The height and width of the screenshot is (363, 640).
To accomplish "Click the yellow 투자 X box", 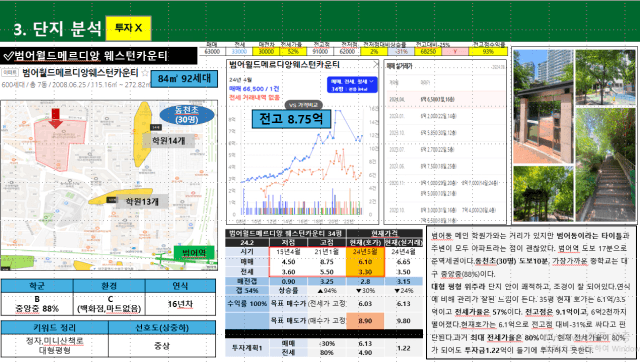I will pyautogui.click(x=129, y=28).
